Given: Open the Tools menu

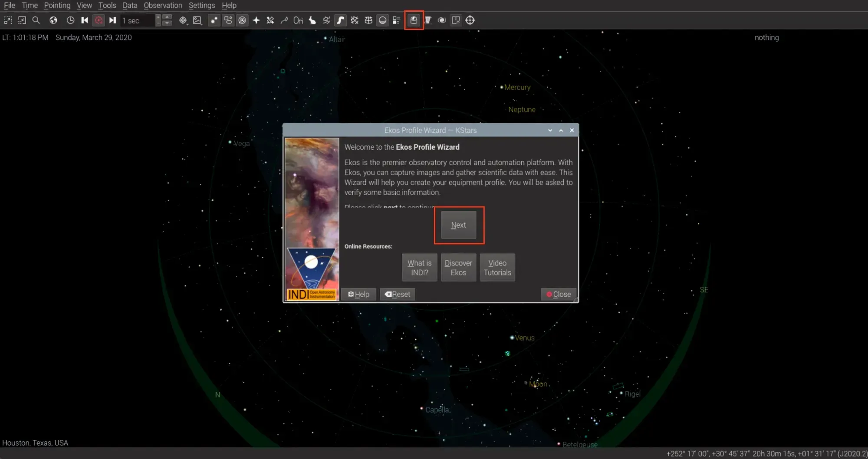Looking at the screenshot, I should (x=107, y=6).
